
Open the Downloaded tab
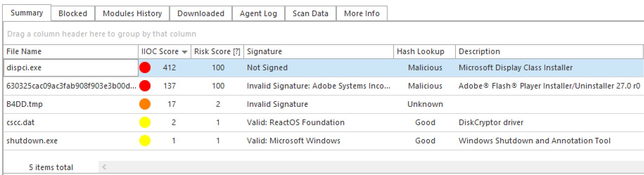pyautogui.click(x=200, y=13)
